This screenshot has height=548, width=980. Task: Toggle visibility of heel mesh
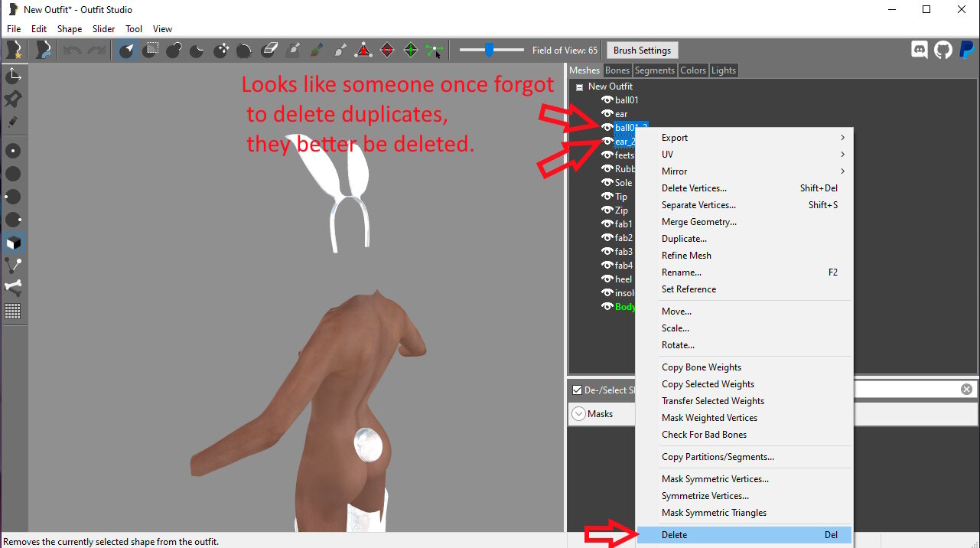pos(607,279)
